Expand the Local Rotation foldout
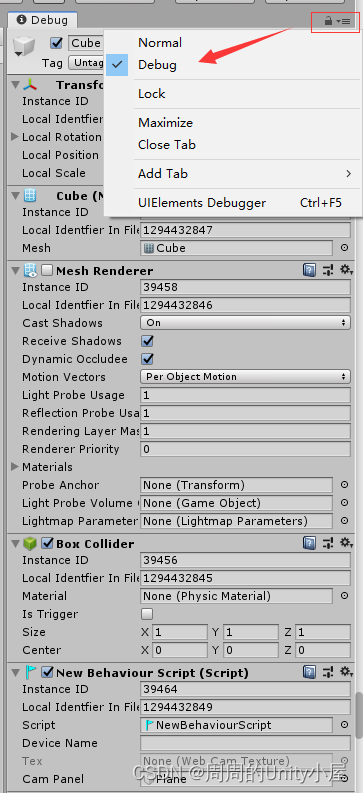 tap(15, 137)
